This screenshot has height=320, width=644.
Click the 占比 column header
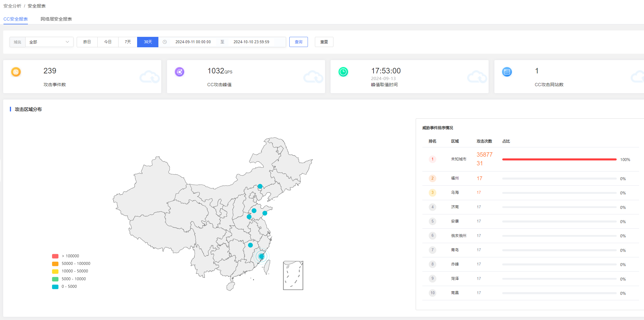coord(506,141)
